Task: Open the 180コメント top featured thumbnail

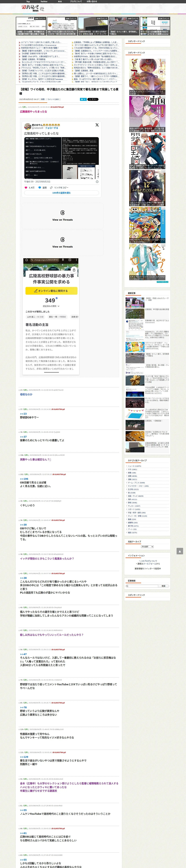Action: tap(31, 26)
